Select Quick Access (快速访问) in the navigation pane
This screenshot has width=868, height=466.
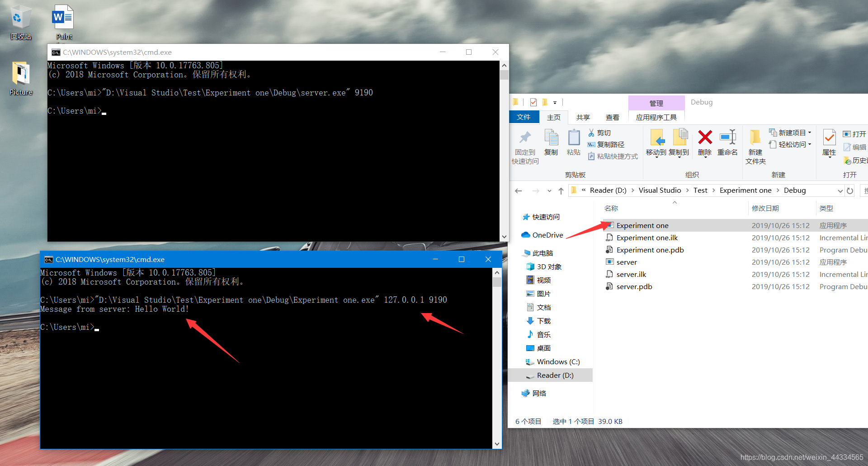541,217
